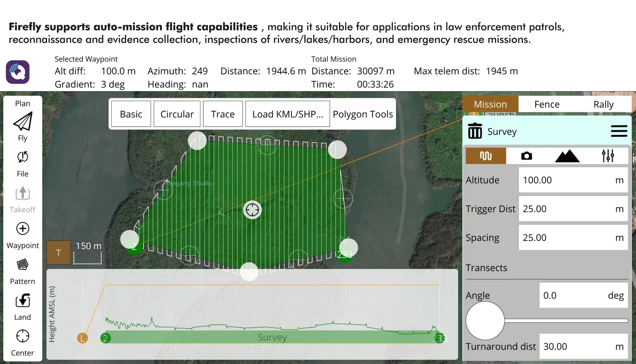Select the Land tool icon

(23, 300)
